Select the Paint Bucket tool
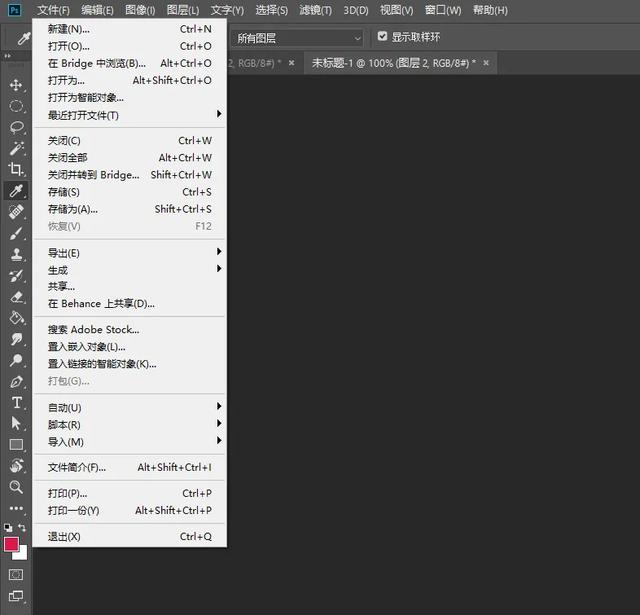This screenshot has height=615, width=640. 16,317
